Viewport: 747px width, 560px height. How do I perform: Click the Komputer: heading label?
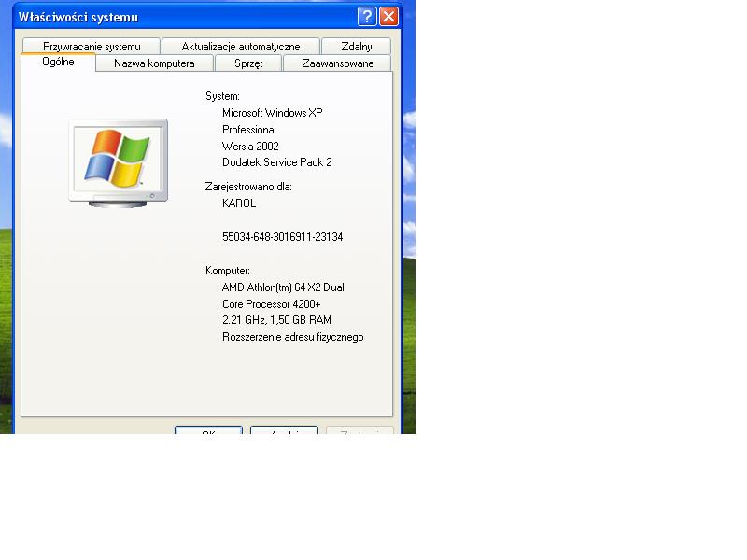(x=227, y=271)
